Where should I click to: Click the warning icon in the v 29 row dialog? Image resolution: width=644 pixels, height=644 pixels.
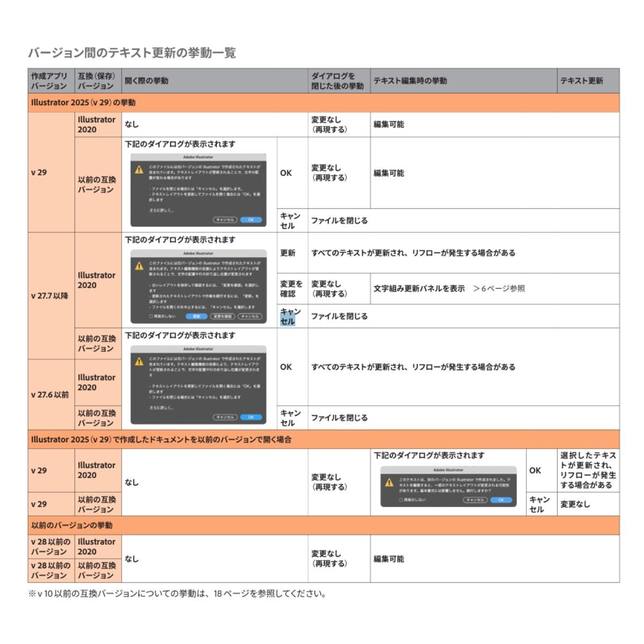139,170
